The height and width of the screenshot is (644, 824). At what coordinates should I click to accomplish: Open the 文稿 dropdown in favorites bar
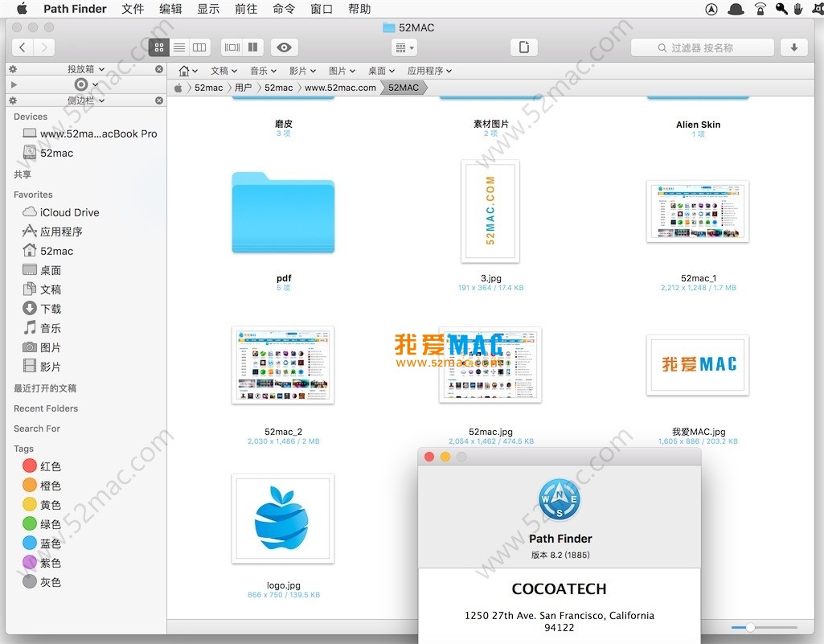tap(223, 71)
